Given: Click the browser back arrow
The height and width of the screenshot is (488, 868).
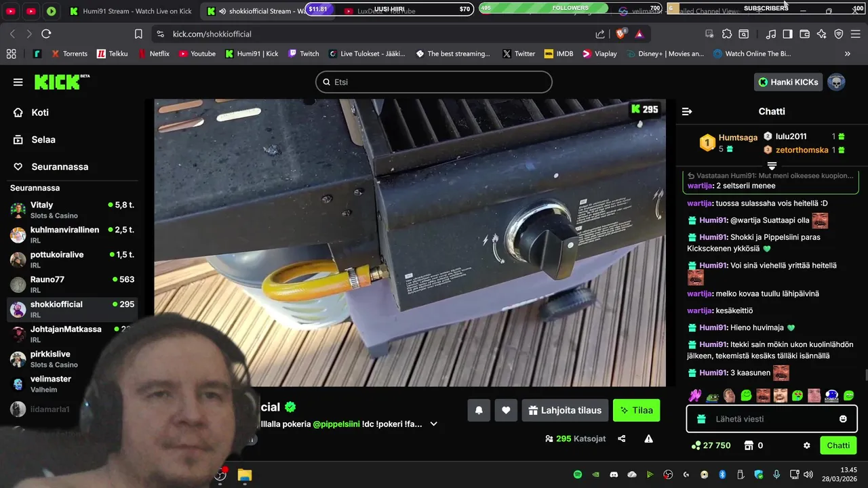Looking at the screenshot, I should (x=12, y=34).
